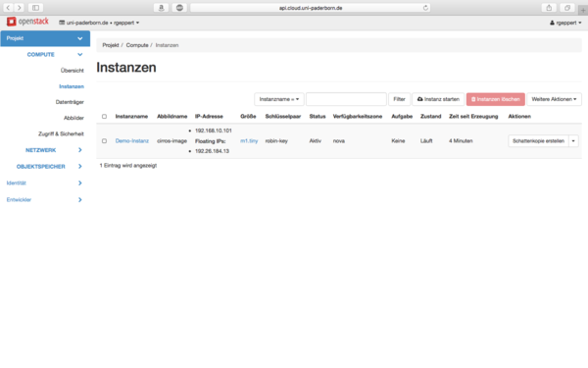Expand the Weitere Aktionen dropdown

554,99
